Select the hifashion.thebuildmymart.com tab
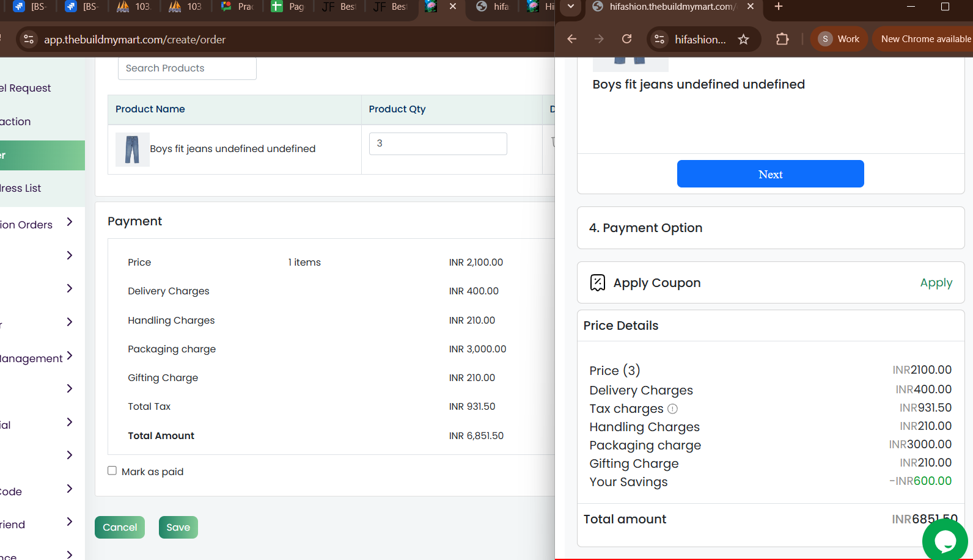 (672, 7)
